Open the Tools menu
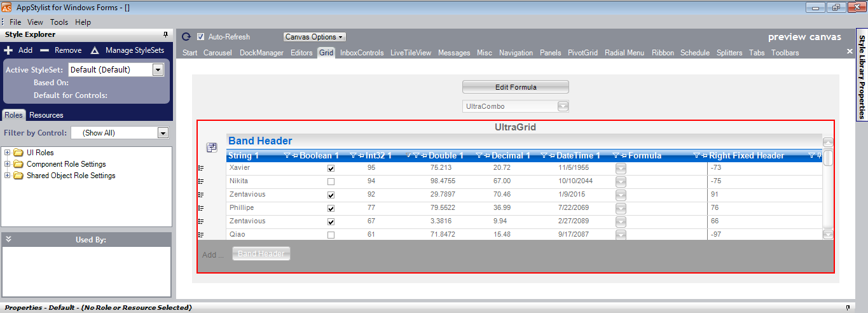Screen dimensions: 868x313 (x=59, y=22)
